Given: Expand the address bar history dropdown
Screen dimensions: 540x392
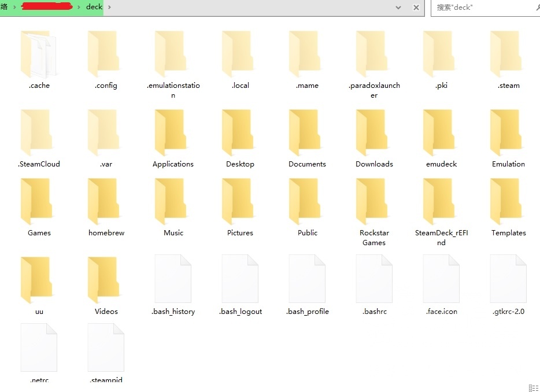Looking at the screenshot, I should (x=398, y=8).
